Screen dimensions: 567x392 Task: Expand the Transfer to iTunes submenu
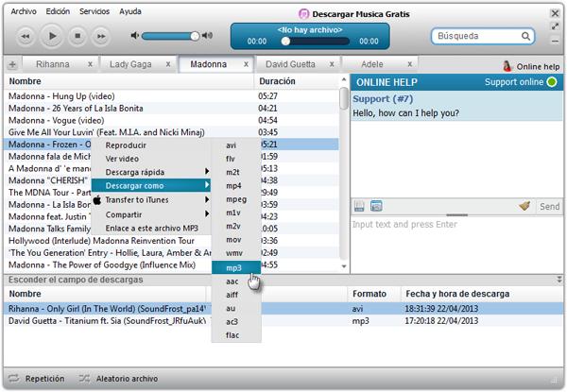click(x=151, y=200)
